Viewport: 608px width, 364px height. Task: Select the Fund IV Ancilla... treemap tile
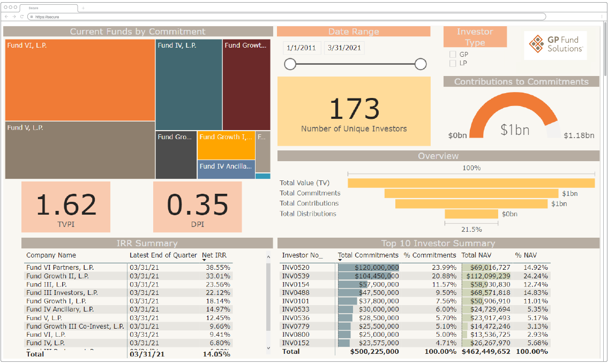tap(226, 169)
